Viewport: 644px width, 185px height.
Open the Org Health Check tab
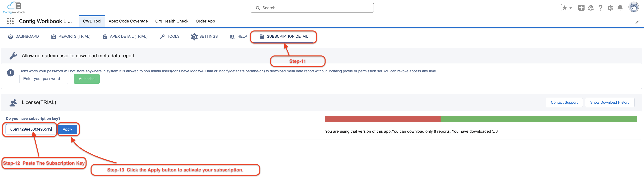click(x=172, y=21)
